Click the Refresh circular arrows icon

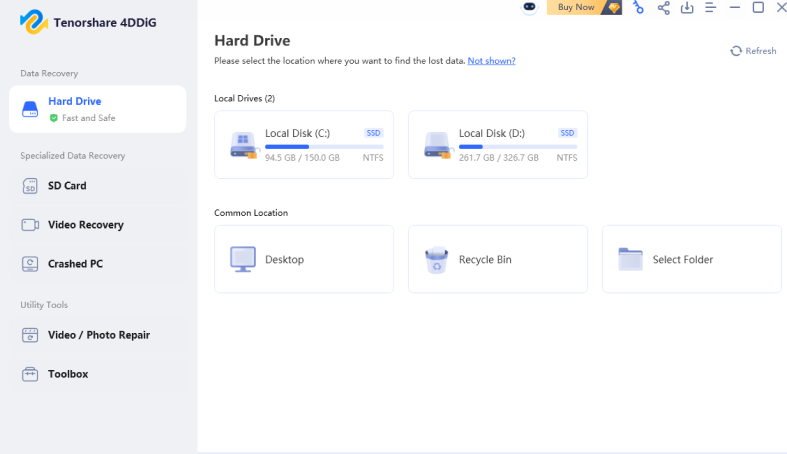736,51
